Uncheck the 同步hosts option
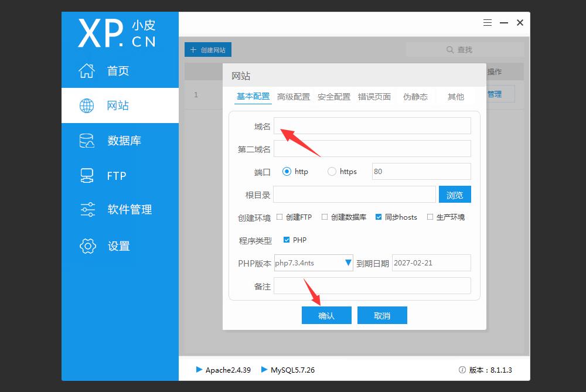Image resolution: width=586 pixels, height=392 pixels. 378,217
